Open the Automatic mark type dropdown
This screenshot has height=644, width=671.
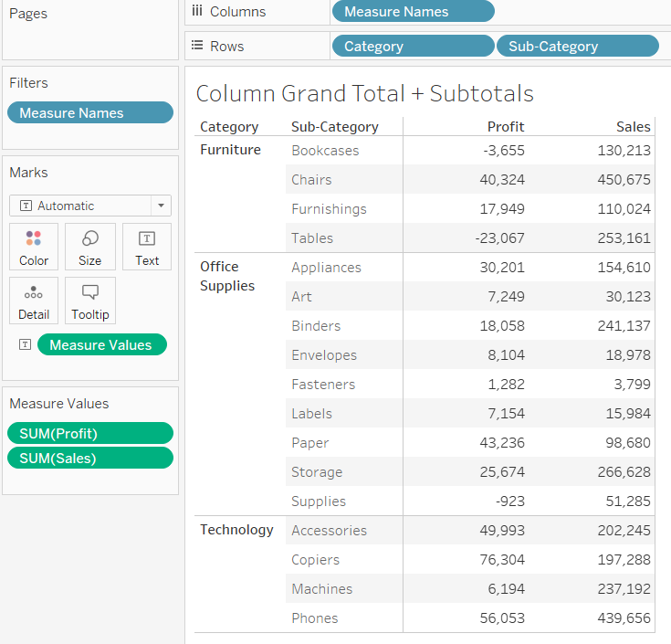[x=90, y=206]
